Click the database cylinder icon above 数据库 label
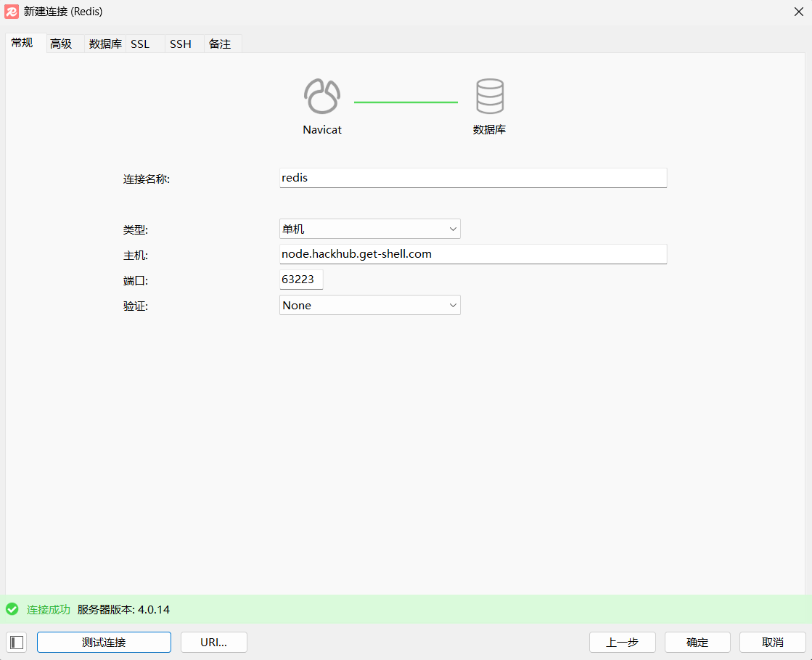The height and width of the screenshot is (660, 812). (x=490, y=94)
